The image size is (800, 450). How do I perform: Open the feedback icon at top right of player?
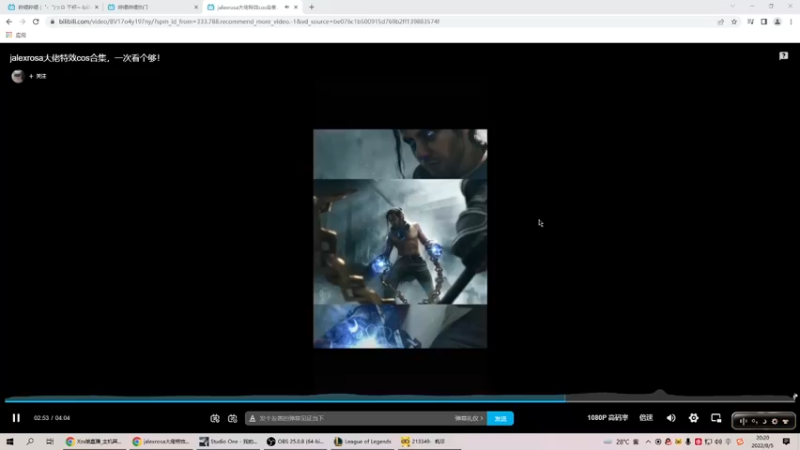click(x=783, y=56)
